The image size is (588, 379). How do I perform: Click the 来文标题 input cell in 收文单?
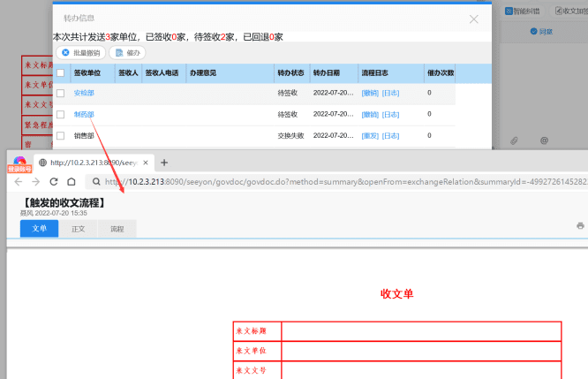coord(421,331)
